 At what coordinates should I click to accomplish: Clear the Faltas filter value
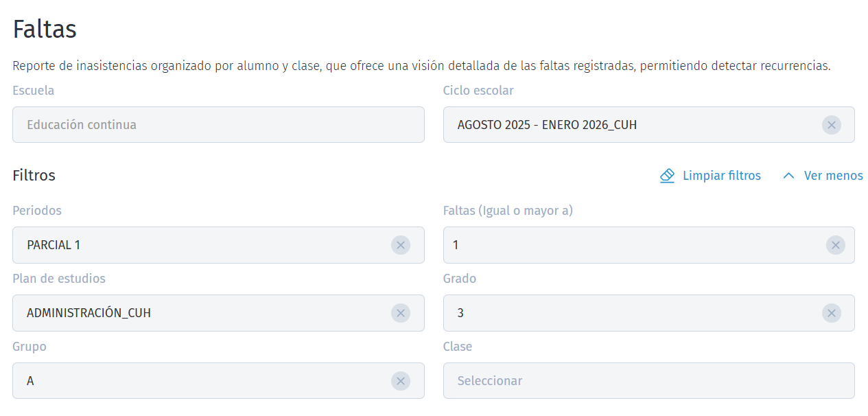(836, 245)
